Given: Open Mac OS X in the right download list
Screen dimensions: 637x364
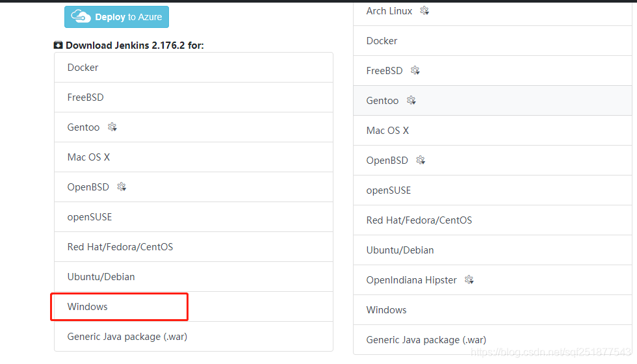Looking at the screenshot, I should tap(493, 131).
